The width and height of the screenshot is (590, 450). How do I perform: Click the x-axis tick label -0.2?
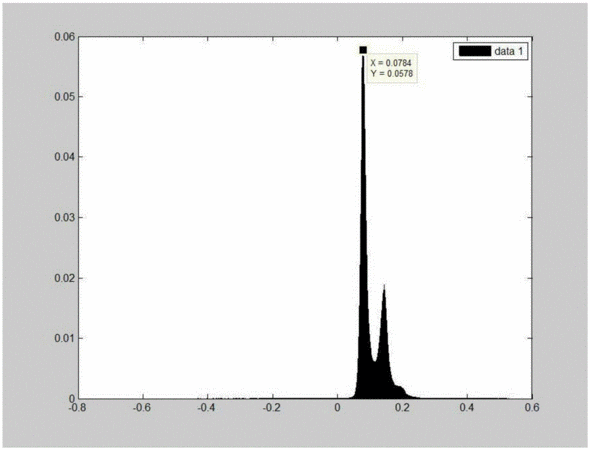click(x=272, y=407)
